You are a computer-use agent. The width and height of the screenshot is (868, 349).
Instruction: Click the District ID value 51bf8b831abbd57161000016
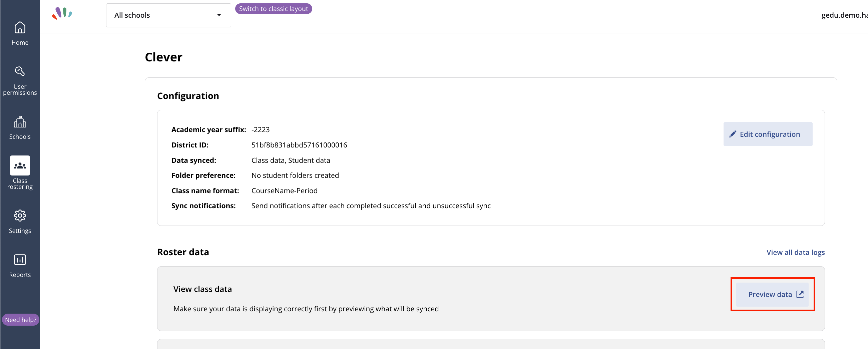299,145
